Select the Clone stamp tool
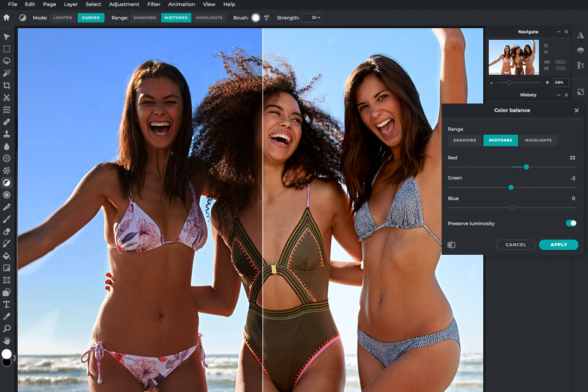This screenshot has height=392, width=588. click(6, 134)
